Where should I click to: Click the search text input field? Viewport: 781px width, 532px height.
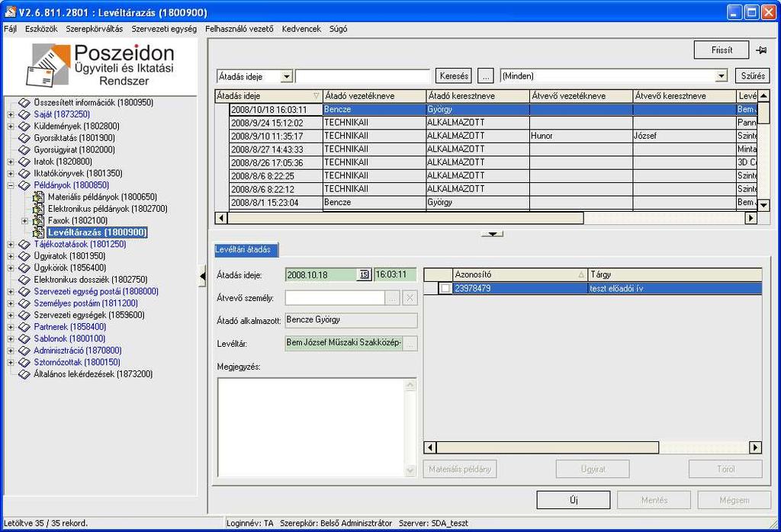[x=362, y=76]
